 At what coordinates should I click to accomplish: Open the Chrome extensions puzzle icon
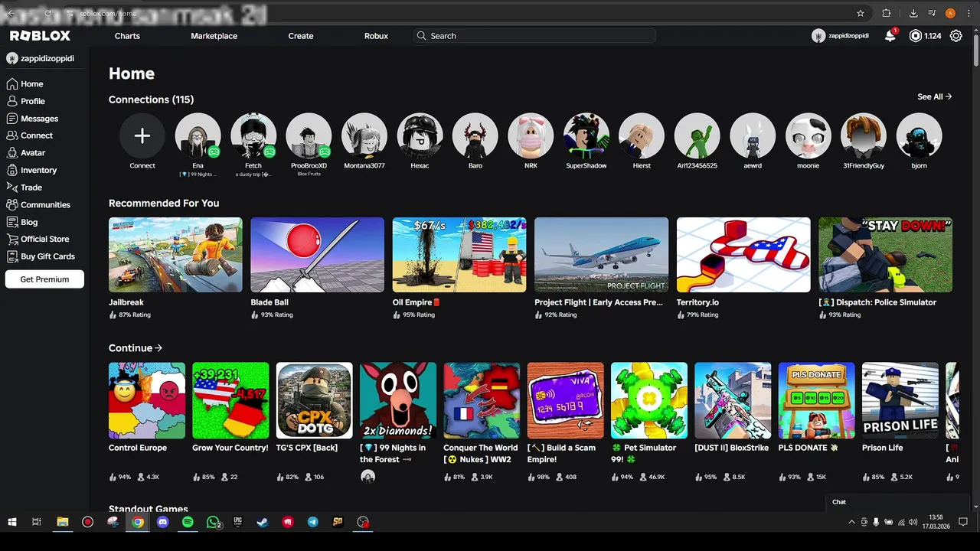point(887,13)
